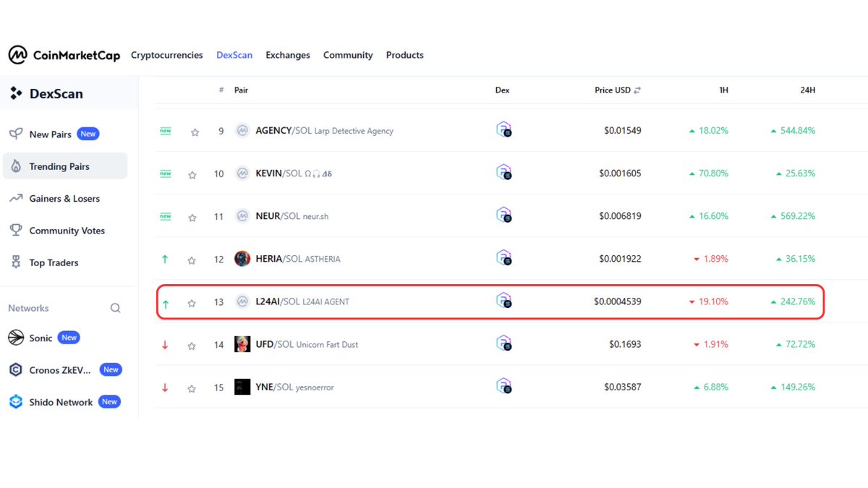The image size is (868, 488).
Task: Click the Dex icon in UFD row
Action: (x=503, y=343)
